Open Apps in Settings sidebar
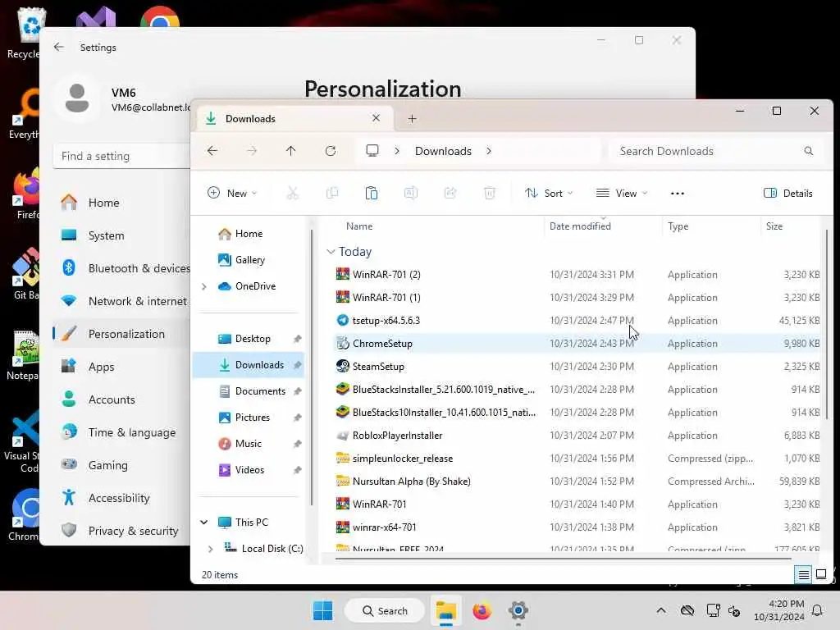Image resolution: width=840 pixels, height=630 pixels. pyautogui.click(x=121, y=367)
